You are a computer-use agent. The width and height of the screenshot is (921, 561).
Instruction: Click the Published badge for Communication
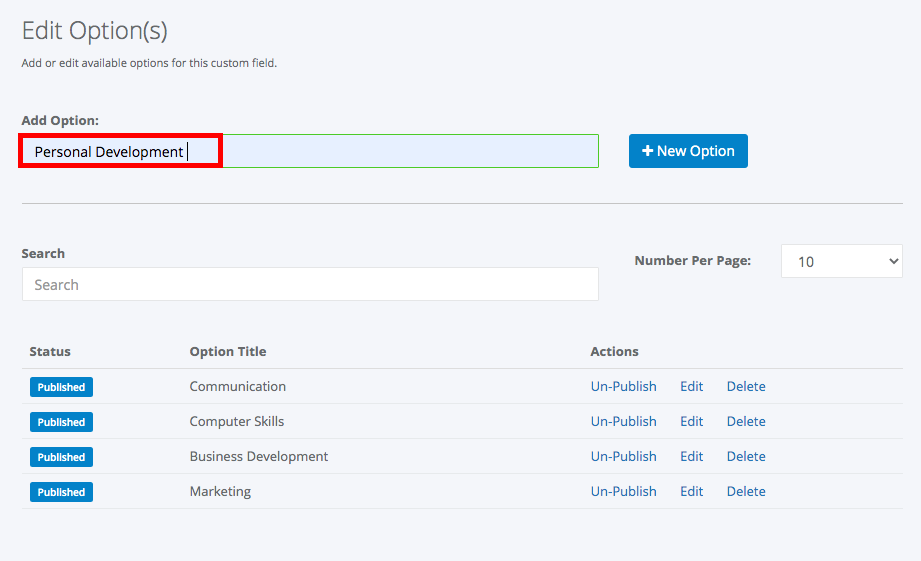61,387
